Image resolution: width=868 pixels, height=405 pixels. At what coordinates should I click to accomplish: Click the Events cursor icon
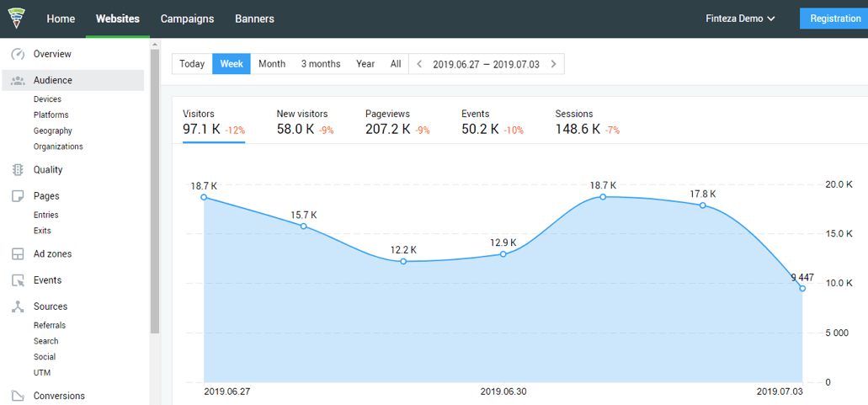click(18, 280)
